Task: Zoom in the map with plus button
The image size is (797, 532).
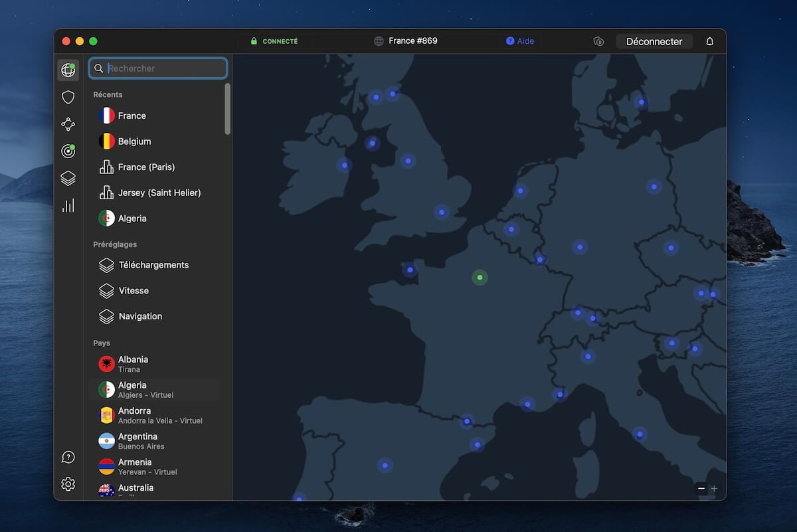Action: [x=714, y=489]
